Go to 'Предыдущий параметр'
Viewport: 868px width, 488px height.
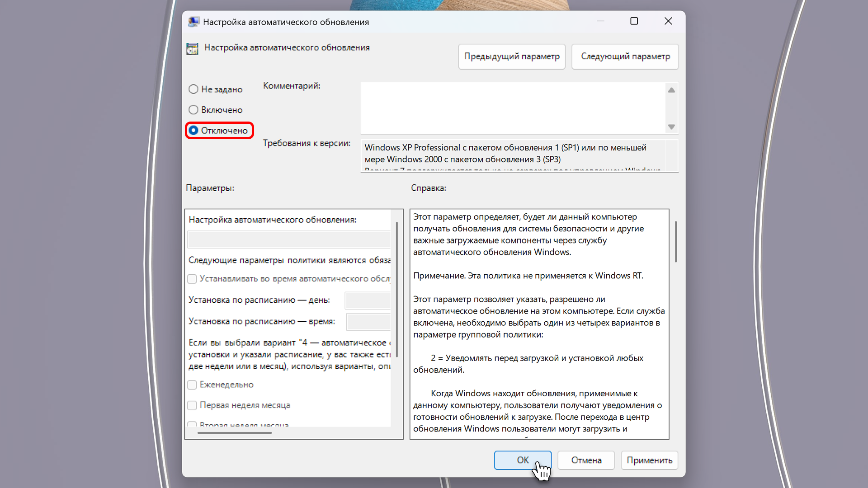click(512, 56)
